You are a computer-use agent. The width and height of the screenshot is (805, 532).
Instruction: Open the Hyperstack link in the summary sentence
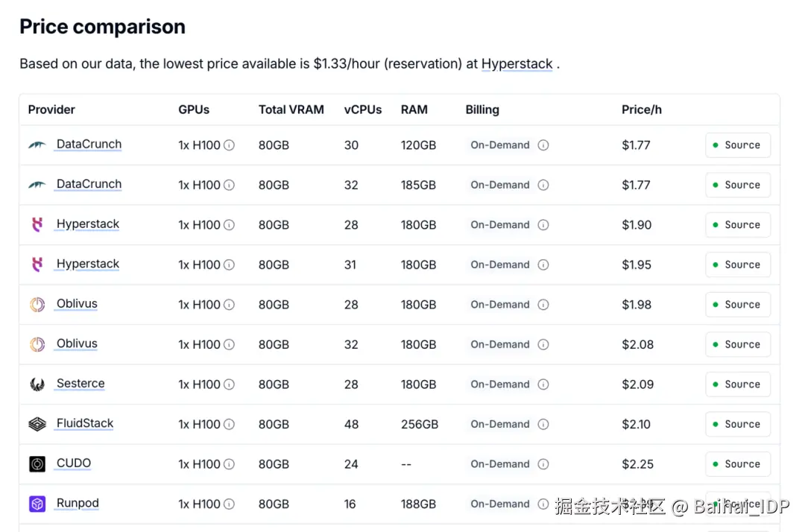[517, 64]
